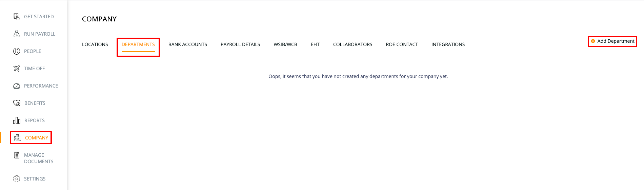
Task: Go to Run Payroll in sidebar
Action: [x=40, y=34]
